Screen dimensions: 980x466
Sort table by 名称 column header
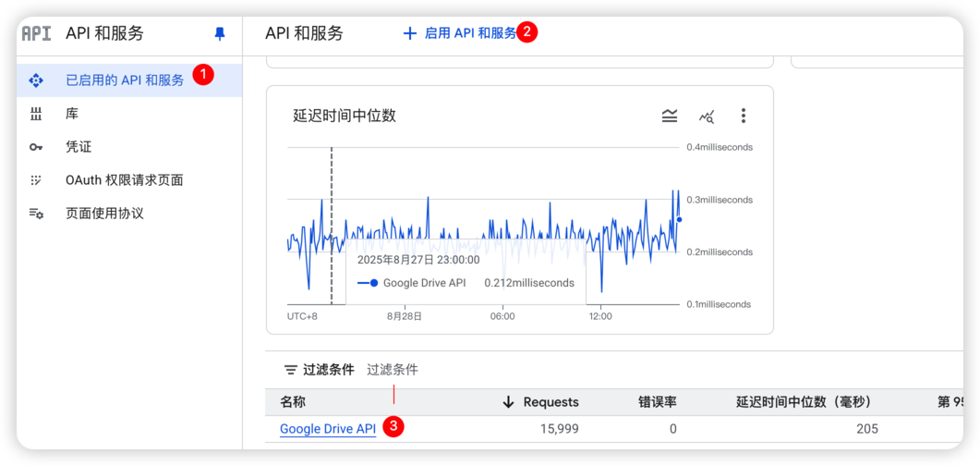coord(293,402)
